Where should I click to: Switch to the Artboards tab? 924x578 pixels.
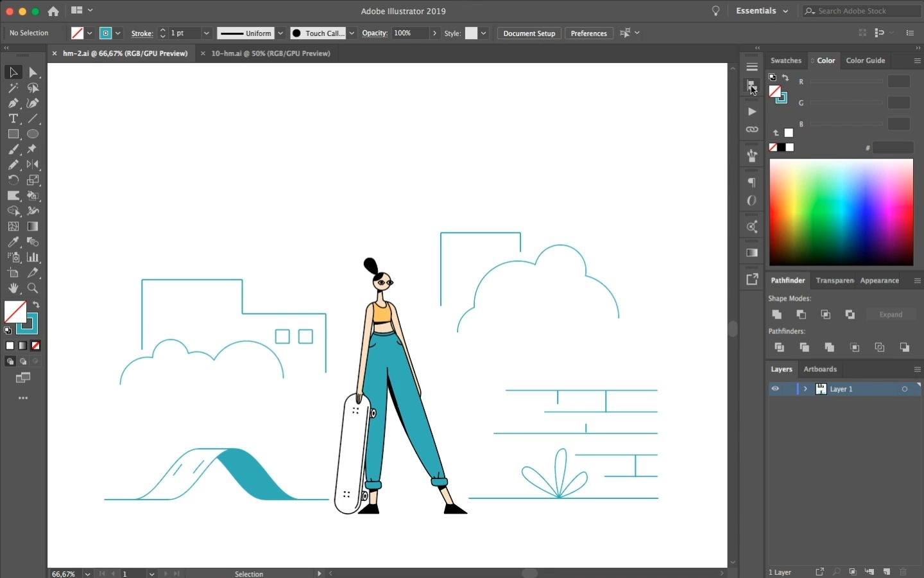pyautogui.click(x=820, y=369)
